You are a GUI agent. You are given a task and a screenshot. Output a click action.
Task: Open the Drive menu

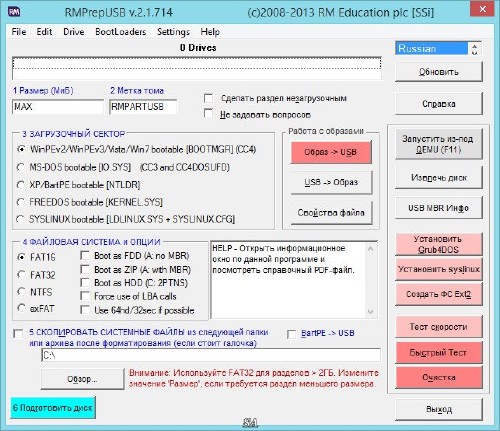[x=74, y=32]
